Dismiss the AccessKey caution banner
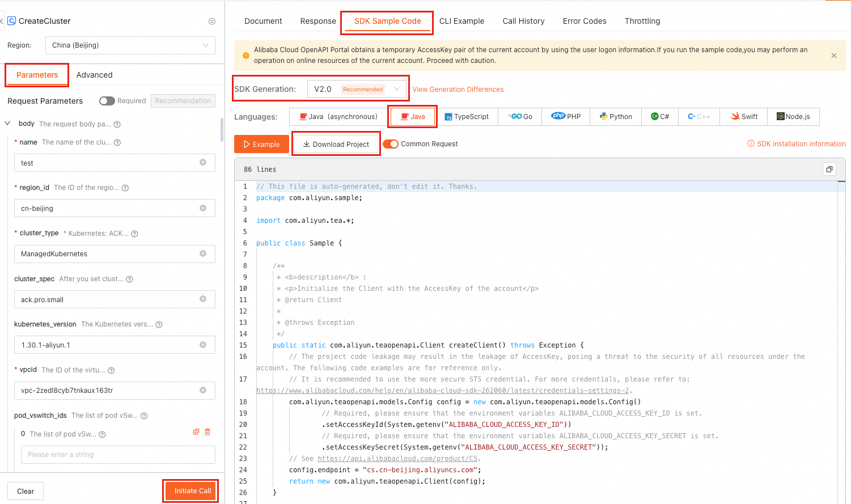This screenshot has width=851, height=504. (834, 56)
